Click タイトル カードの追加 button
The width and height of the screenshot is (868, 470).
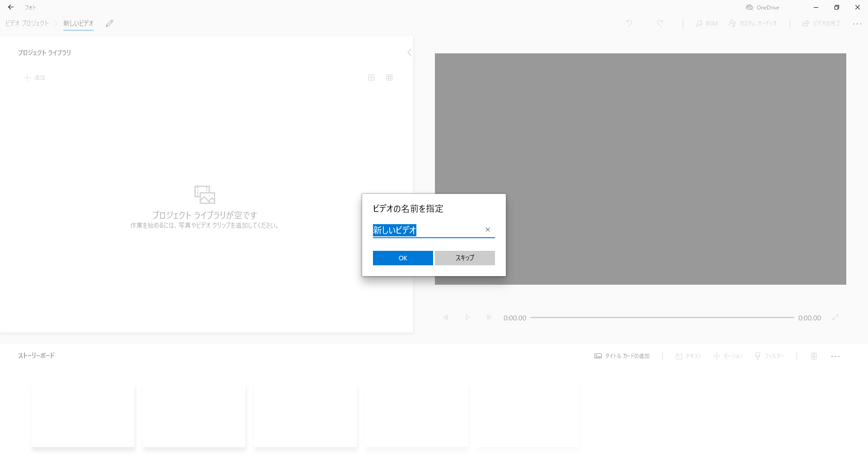[622, 356]
